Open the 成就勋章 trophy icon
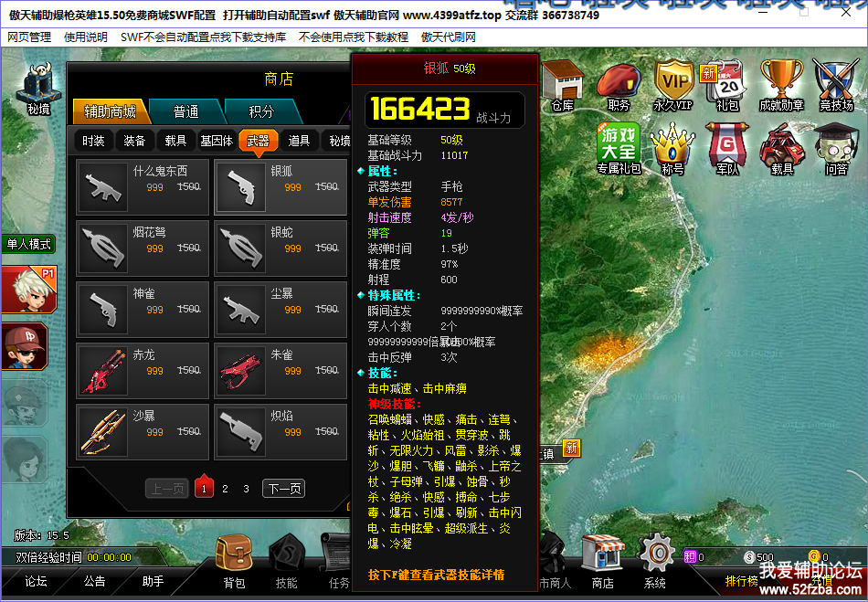This screenshot has width=868, height=602. (x=781, y=86)
